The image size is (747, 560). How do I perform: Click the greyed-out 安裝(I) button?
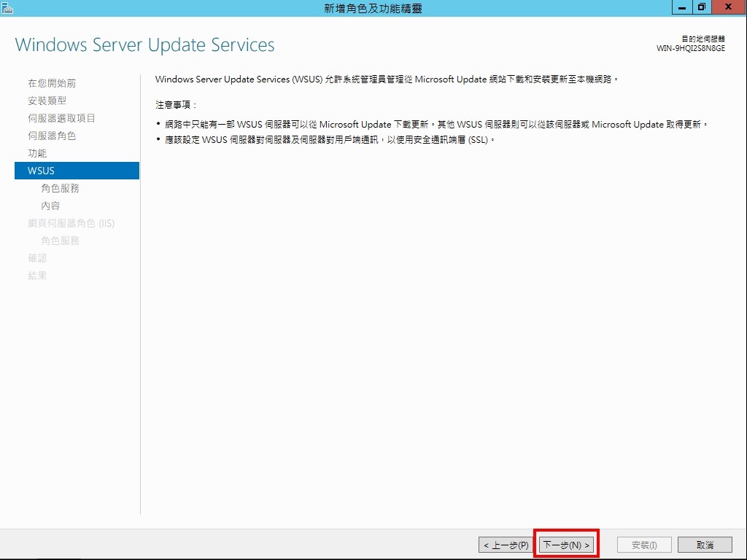click(644, 545)
